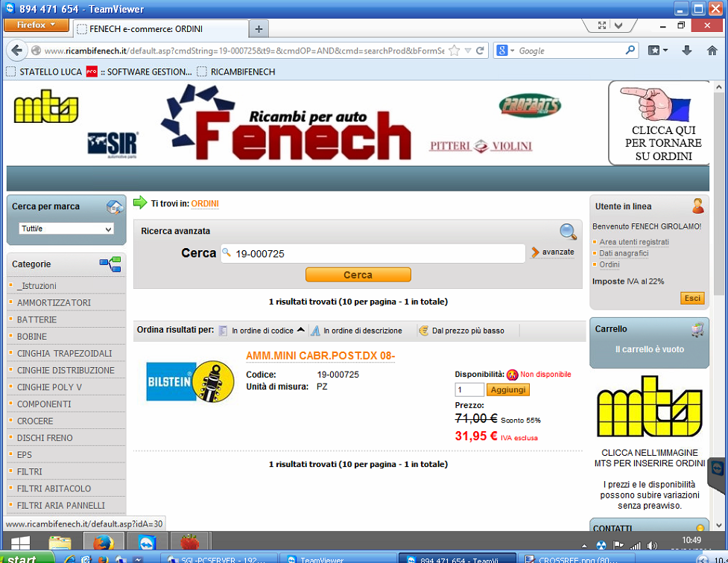
Task: Click the MTS logo in header
Action: click(x=46, y=106)
